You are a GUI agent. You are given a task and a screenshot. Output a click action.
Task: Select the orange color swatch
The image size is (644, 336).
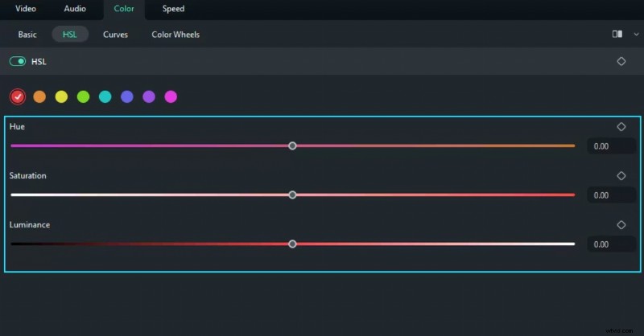pos(39,96)
